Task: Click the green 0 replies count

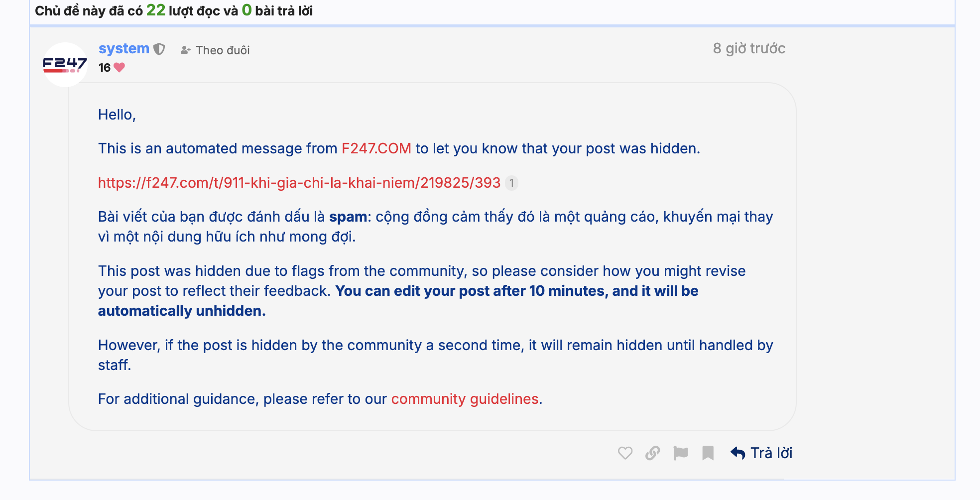Action: pos(246,10)
